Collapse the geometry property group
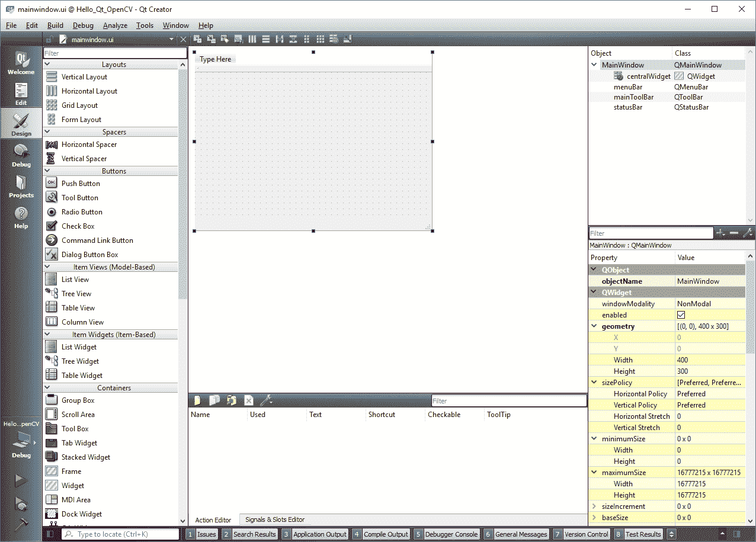Image resolution: width=756 pixels, height=542 pixels. point(594,326)
